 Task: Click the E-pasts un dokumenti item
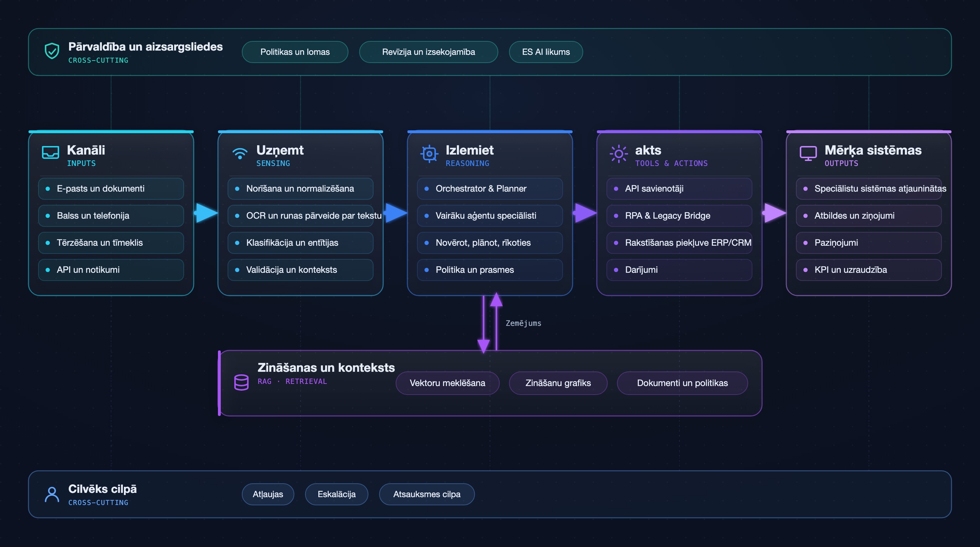click(111, 189)
